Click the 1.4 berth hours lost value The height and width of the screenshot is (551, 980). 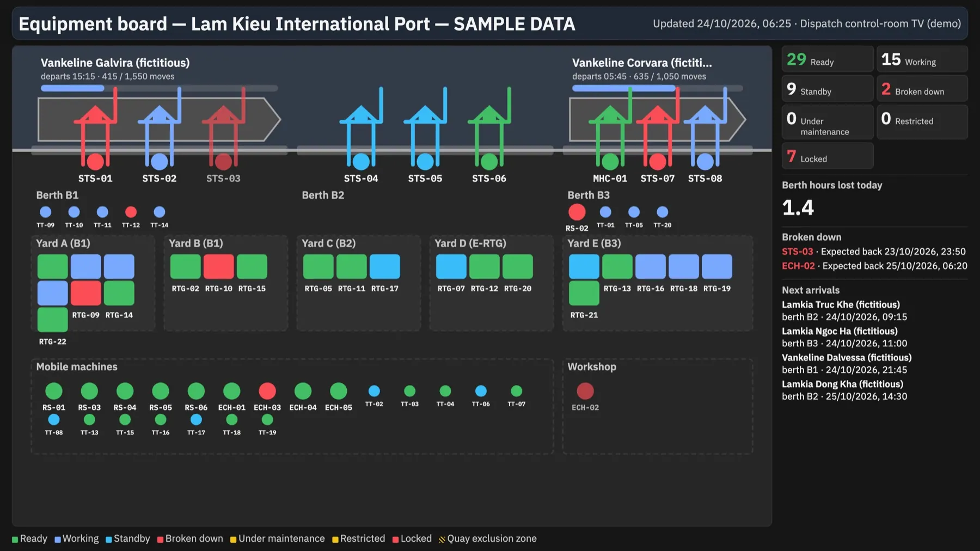(798, 207)
